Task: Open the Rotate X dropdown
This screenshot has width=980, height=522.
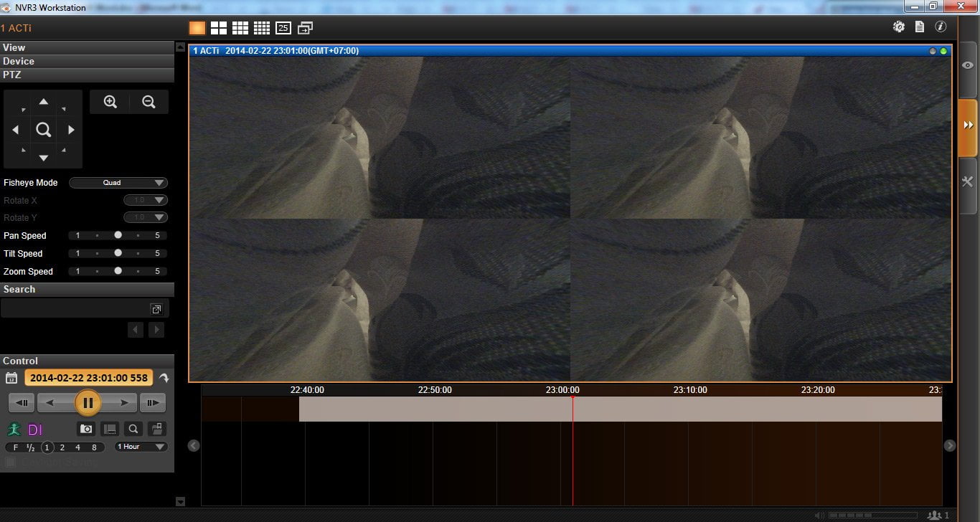Action: [x=146, y=200]
